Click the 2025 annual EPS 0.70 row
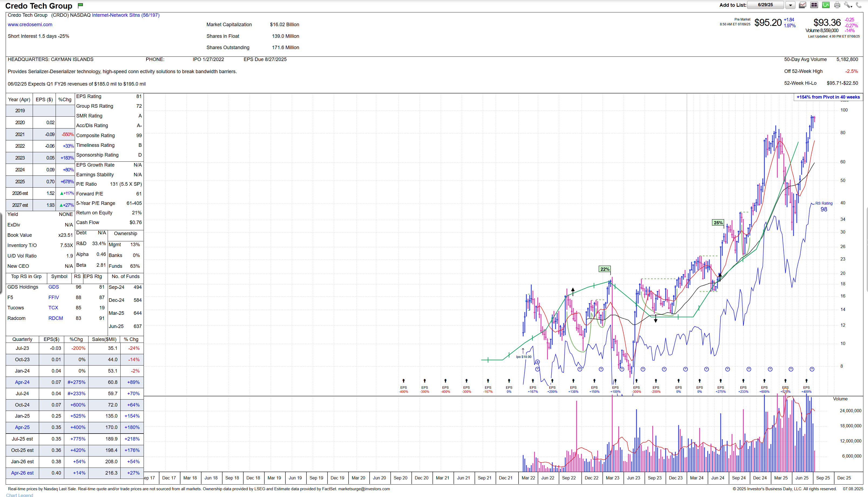 coord(40,182)
